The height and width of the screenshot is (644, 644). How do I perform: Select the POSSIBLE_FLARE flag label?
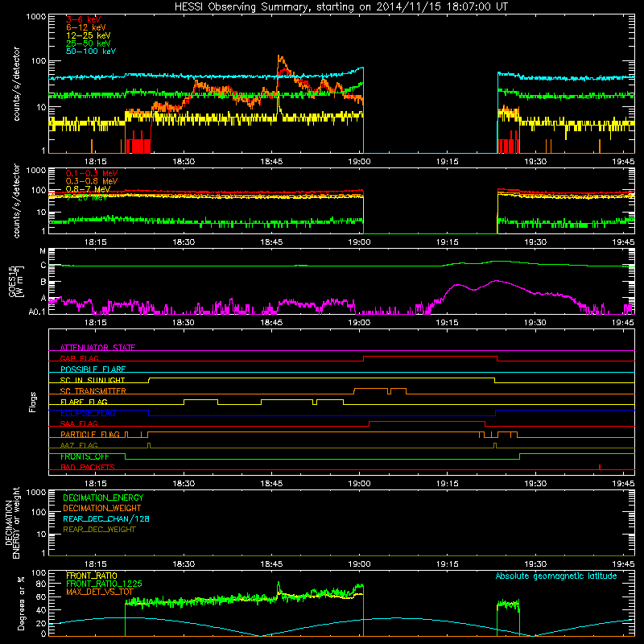point(93,369)
